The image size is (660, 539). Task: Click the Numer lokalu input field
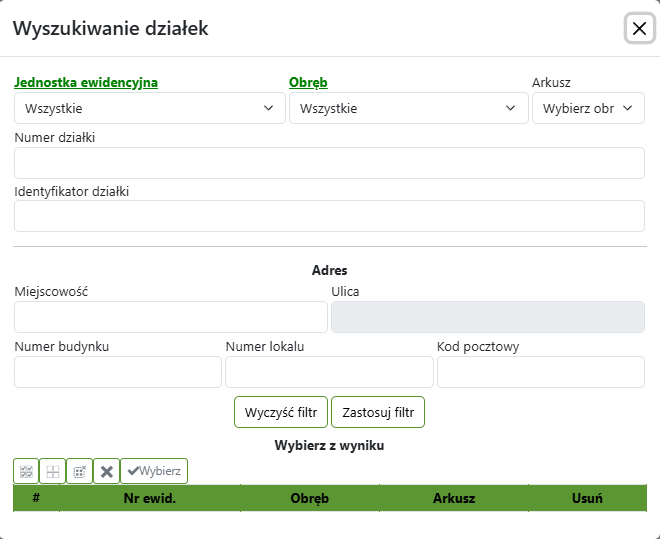pos(329,372)
